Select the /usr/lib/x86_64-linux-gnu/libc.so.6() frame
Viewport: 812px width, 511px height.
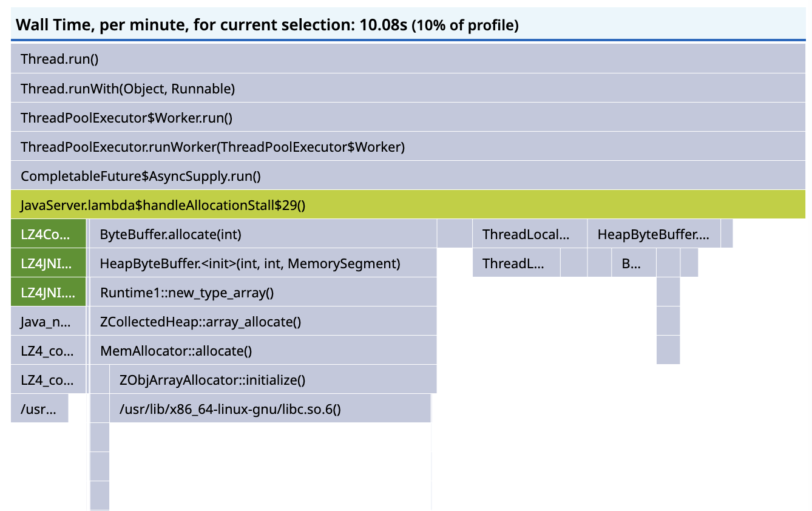(270, 408)
